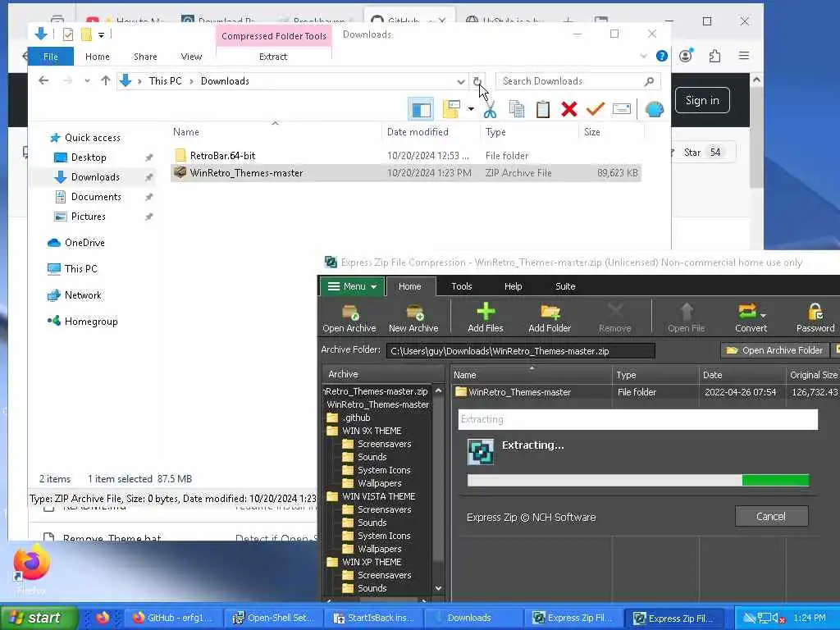
Task: Click the Copy icon in Explorer toolbar
Action: click(x=517, y=109)
